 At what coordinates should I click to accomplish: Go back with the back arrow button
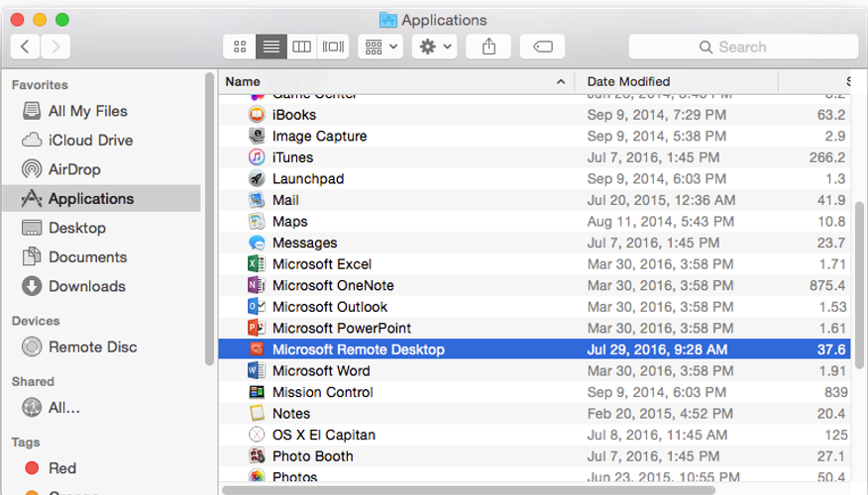click(x=25, y=47)
